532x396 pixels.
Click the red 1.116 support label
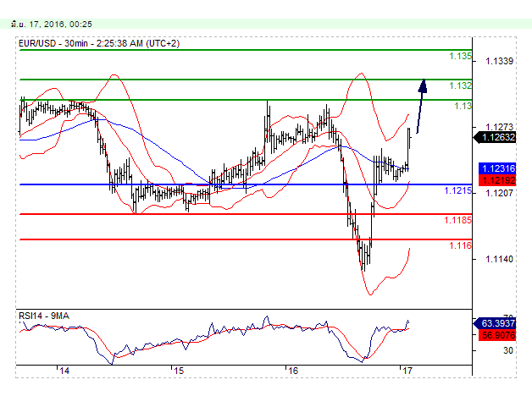pos(460,245)
